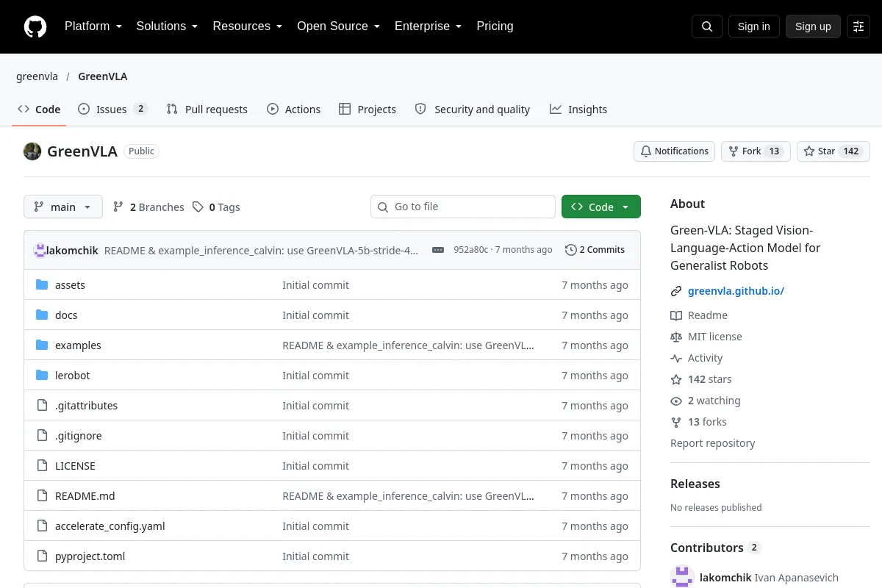Viewport: 882px width, 588px height.
Task: Click the fork icon beside 13 forks
Action: (676, 422)
